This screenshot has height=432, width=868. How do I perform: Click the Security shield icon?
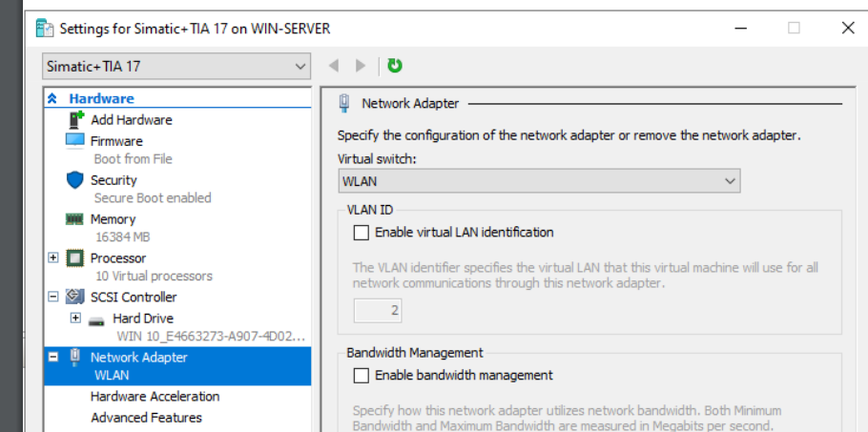coord(75,180)
